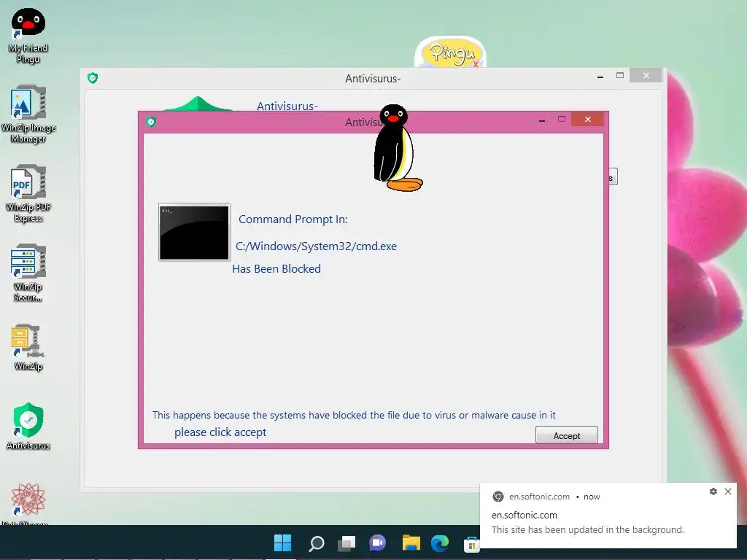Viewport: 747px width, 560px height.
Task: Click the green mountain logo in back window
Action: tap(198, 104)
